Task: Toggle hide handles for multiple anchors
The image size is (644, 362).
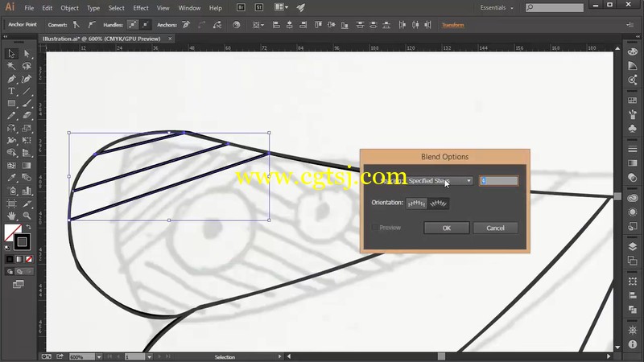Action: pos(145,25)
